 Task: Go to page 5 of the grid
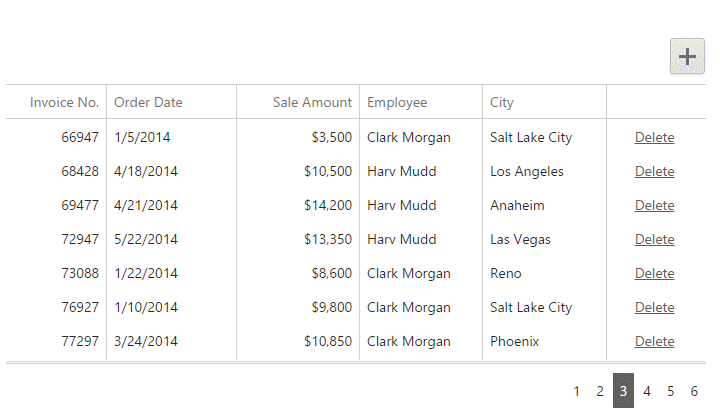coord(670,391)
